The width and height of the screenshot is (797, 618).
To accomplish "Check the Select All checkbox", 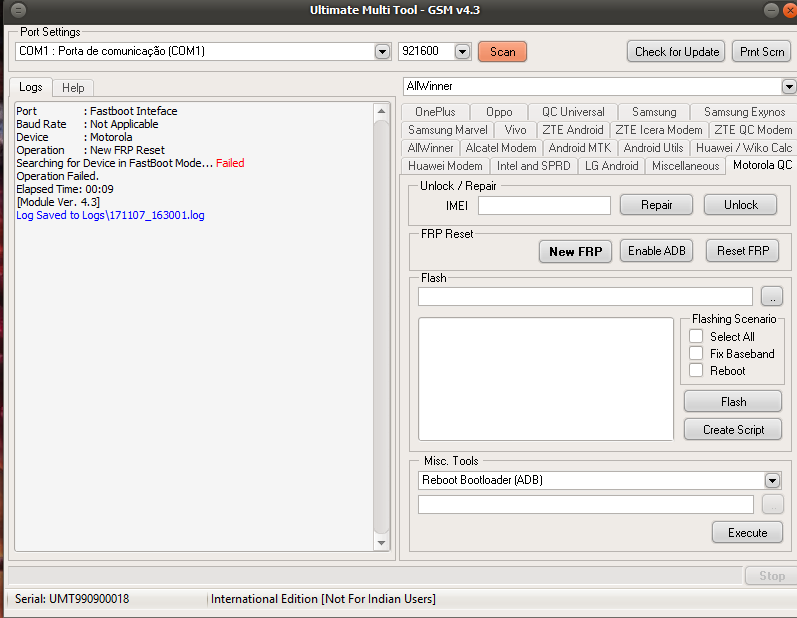I will (696, 336).
